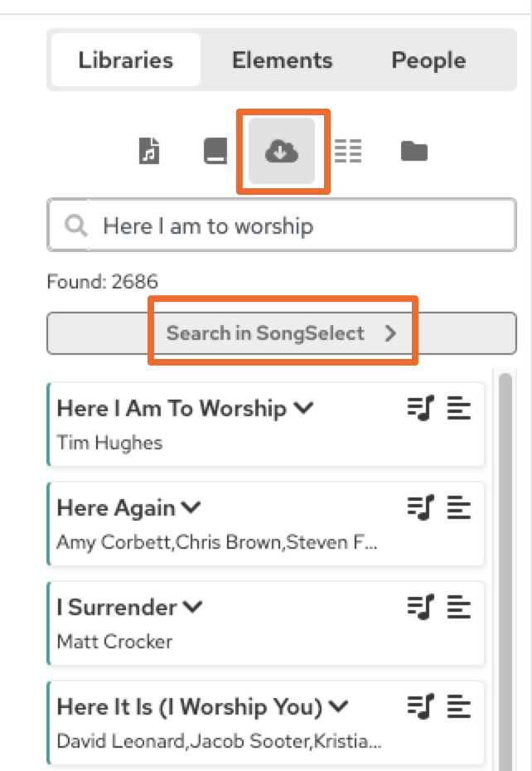Open the book library icon
Image resolution: width=532 pixels, height=771 pixels.
click(x=215, y=152)
